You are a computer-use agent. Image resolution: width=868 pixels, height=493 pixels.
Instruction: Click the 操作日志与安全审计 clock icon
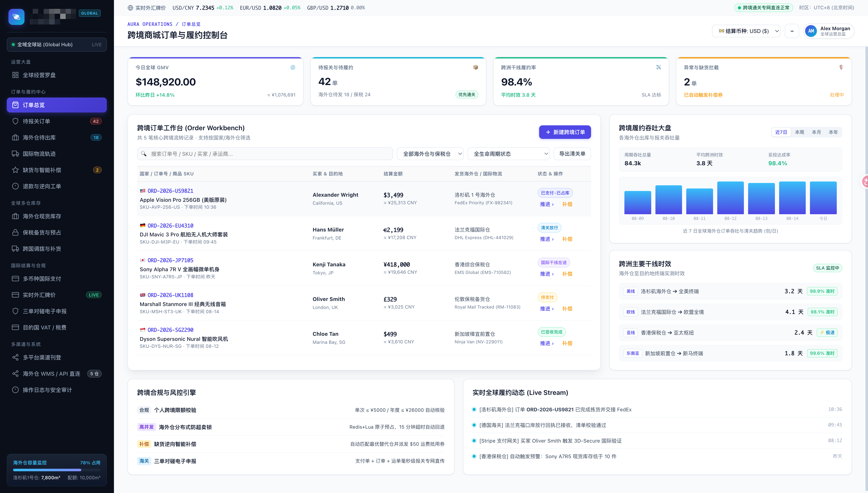(15, 390)
